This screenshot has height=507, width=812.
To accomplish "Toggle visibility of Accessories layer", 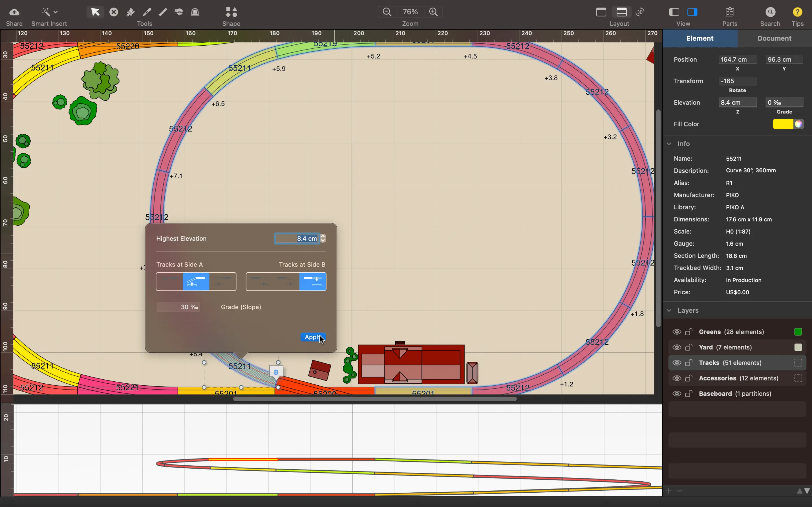I will tap(676, 378).
